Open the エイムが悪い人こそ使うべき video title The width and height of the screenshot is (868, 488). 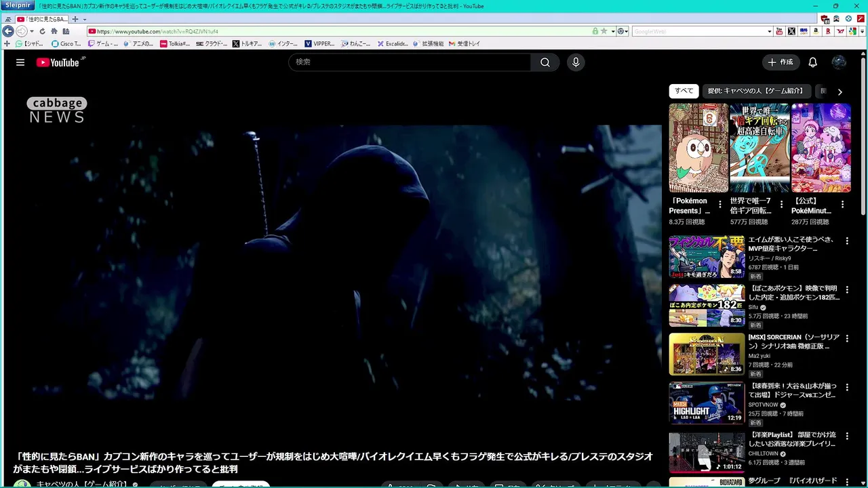[792, 244]
